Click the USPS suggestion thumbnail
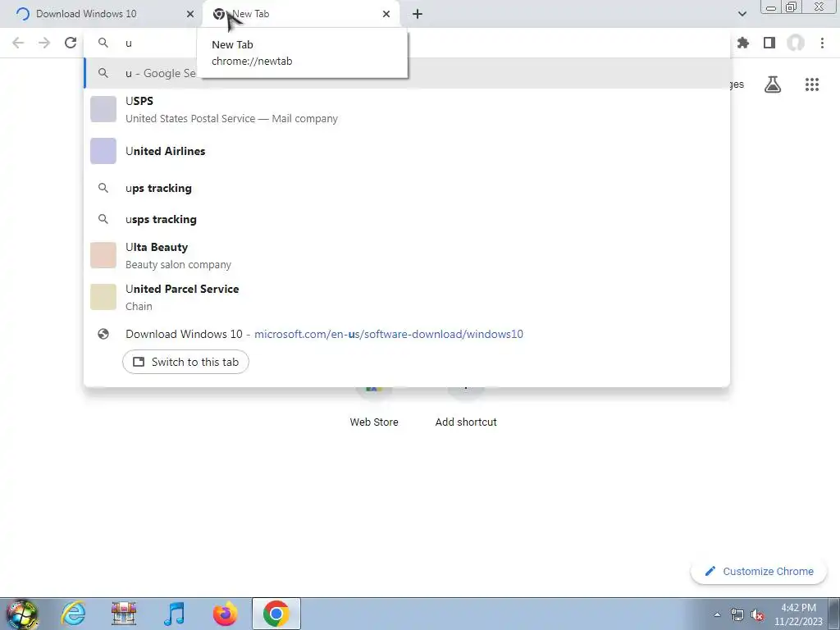This screenshot has height=630, width=840. point(103,109)
